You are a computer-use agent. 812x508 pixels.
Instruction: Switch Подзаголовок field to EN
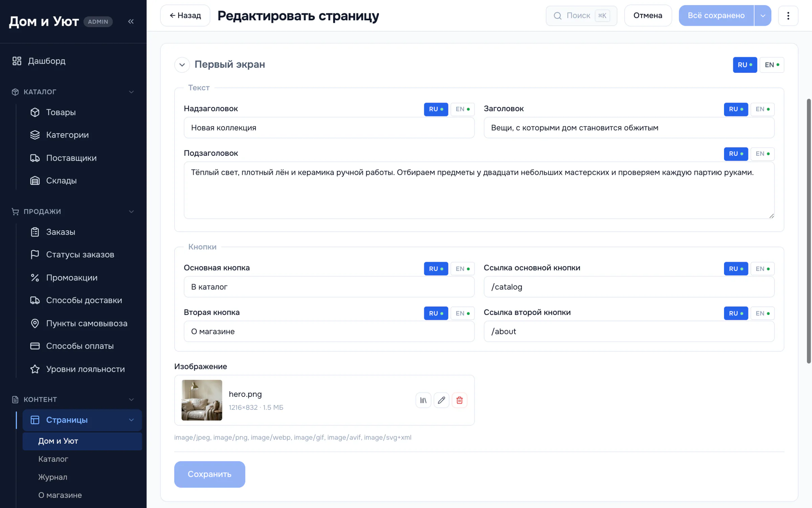763,154
